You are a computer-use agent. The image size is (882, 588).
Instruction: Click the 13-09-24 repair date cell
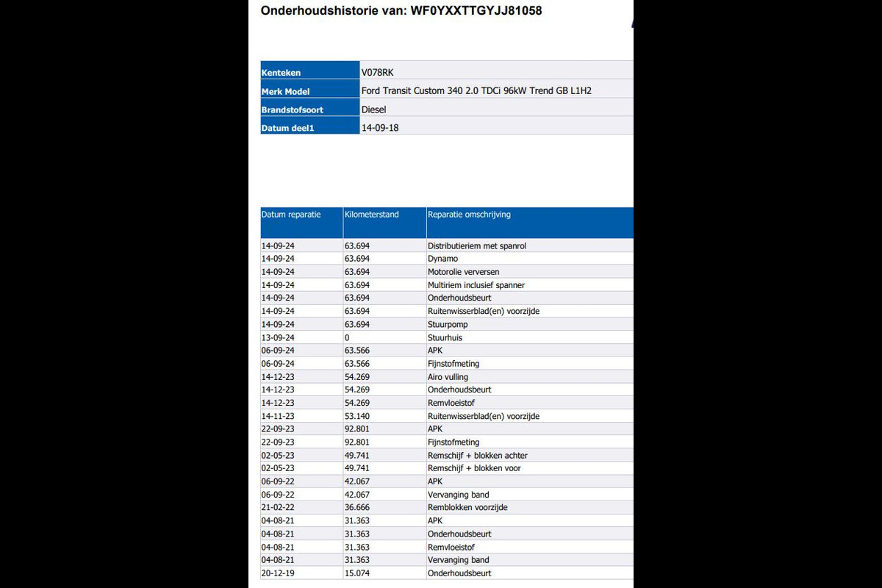click(278, 337)
